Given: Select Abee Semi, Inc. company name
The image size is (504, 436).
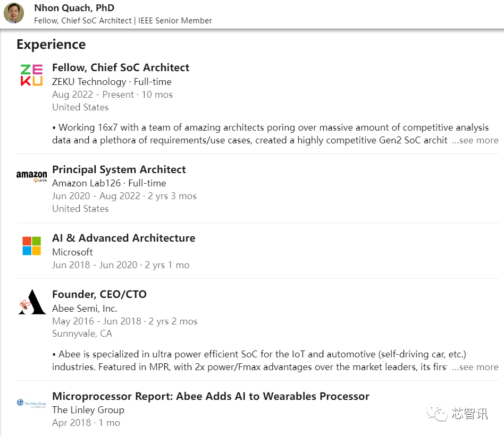Looking at the screenshot, I should click(85, 309).
